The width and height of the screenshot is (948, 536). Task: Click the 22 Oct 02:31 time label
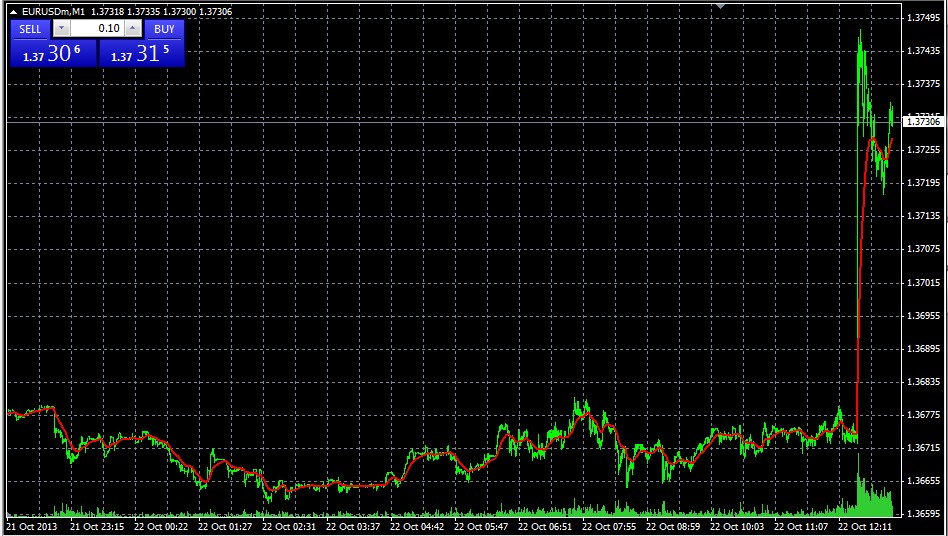(290, 526)
